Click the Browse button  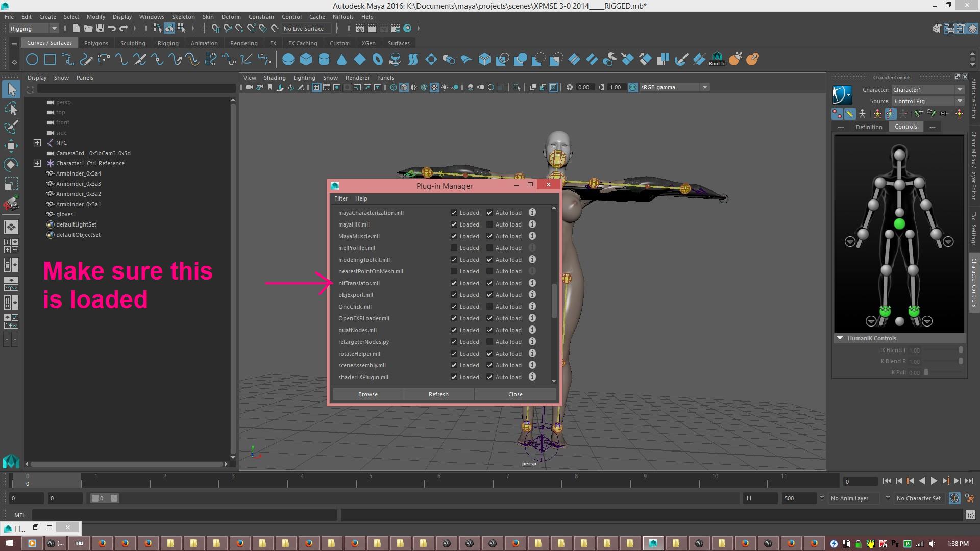click(368, 394)
